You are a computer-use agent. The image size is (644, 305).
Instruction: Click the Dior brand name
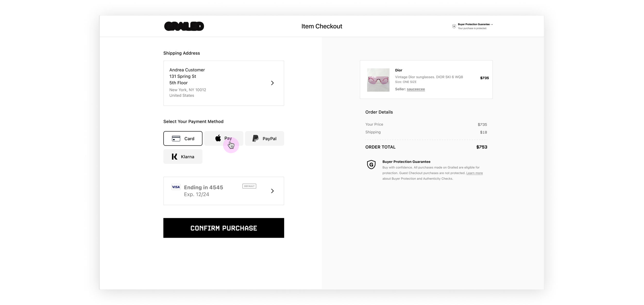coord(399,70)
